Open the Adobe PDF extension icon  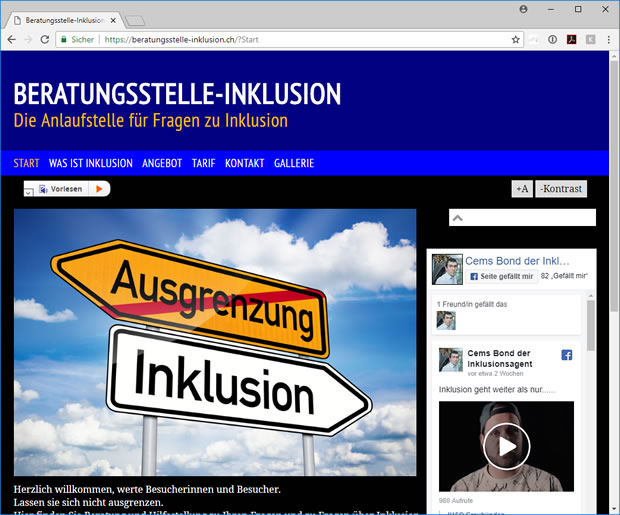pyautogui.click(x=571, y=40)
